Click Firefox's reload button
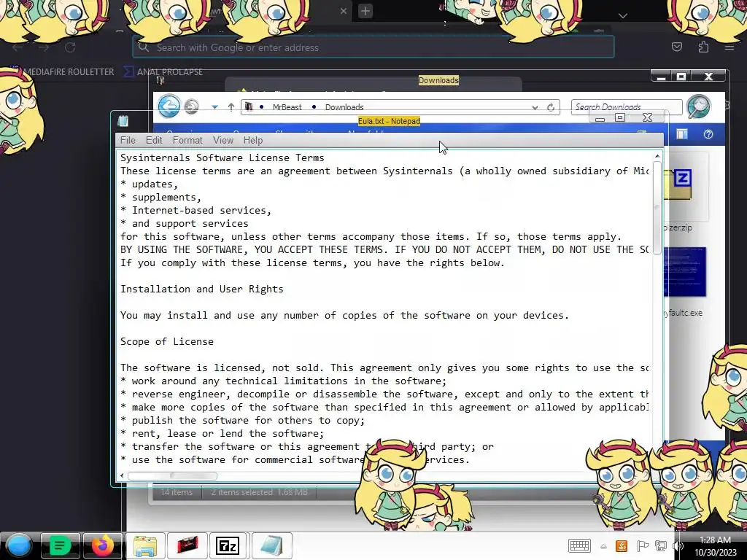This screenshot has width=747, height=560. (x=70, y=47)
